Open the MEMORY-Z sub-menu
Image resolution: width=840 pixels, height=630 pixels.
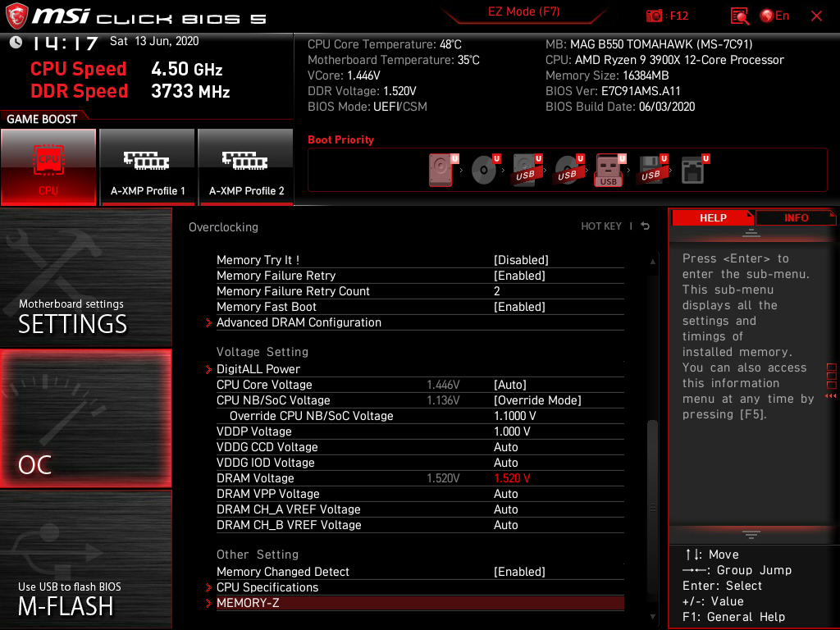[420, 603]
